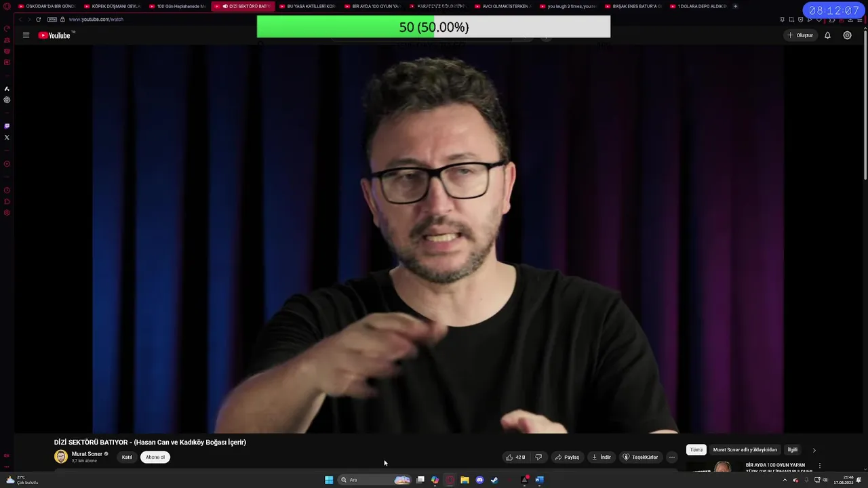Select the DİZİ SEKTÖRÜ BATIYOR tab
The height and width of the screenshot is (488, 868).
pyautogui.click(x=242, y=6)
